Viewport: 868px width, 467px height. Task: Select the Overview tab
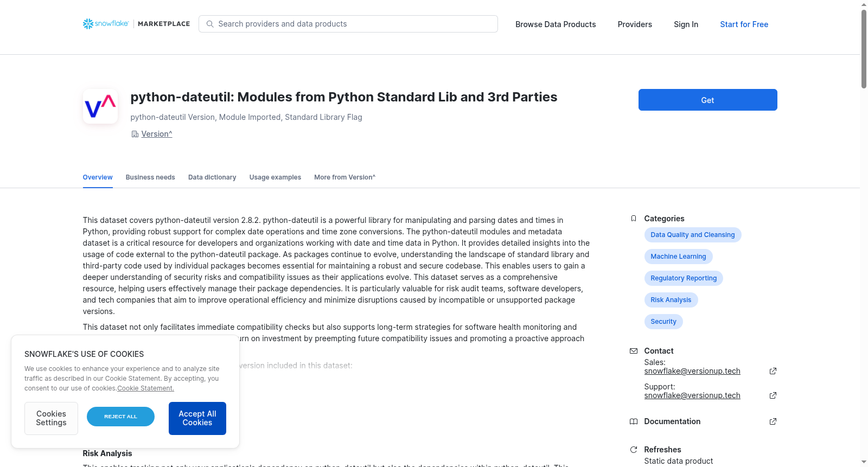point(98,177)
